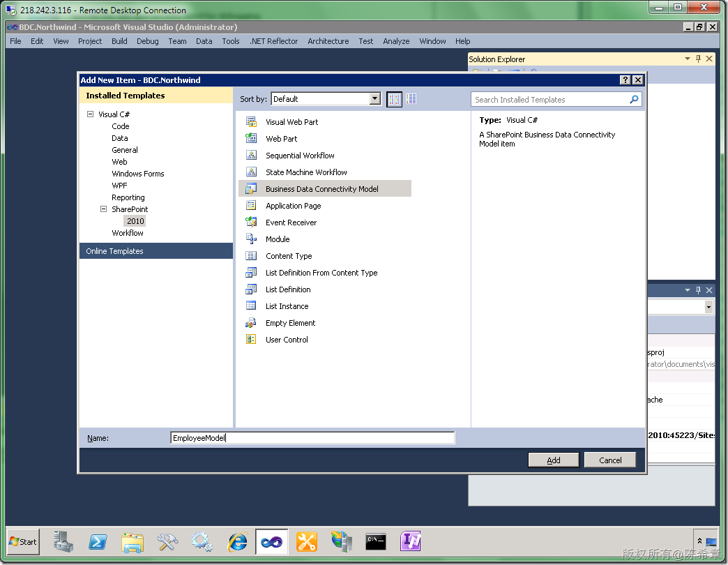Select 2010 under SharePoint

(135, 221)
